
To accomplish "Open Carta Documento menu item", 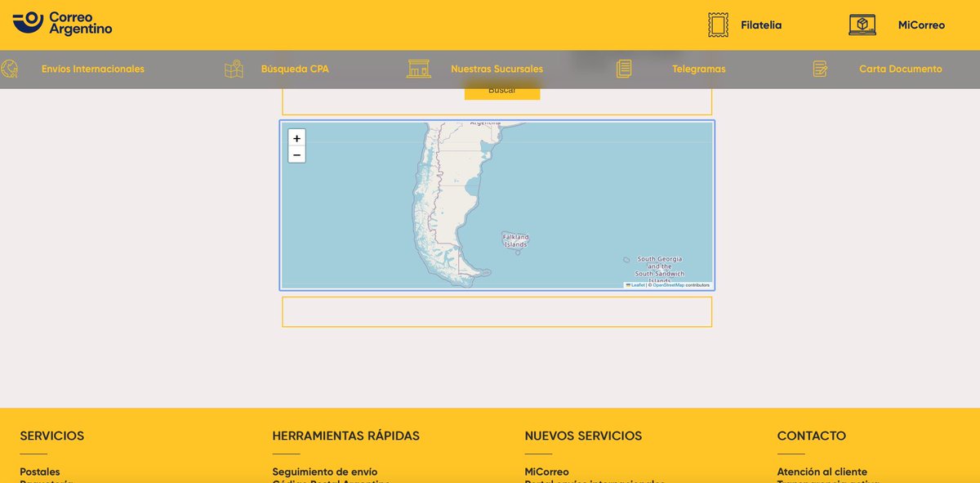I will pyautogui.click(x=900, y=69).
